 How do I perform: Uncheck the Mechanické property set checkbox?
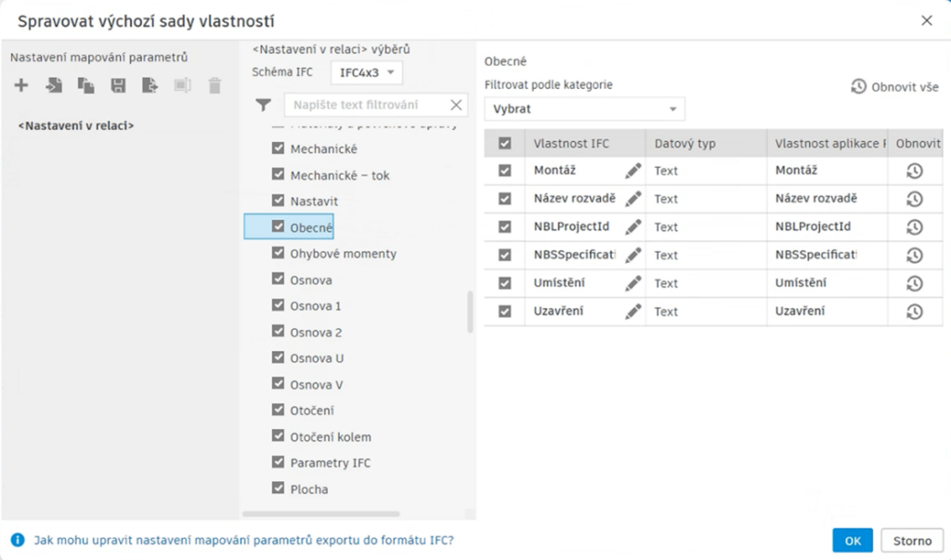click(x=278, y=149)
